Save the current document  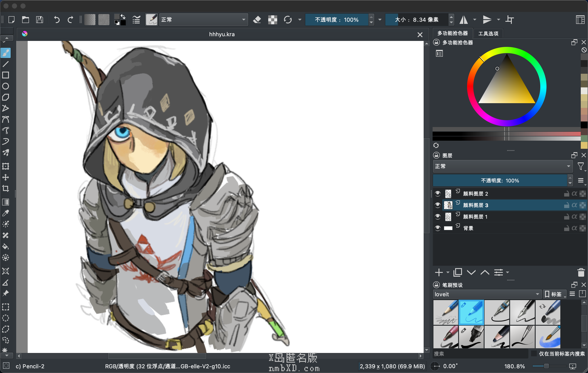[x=40, y=20]
